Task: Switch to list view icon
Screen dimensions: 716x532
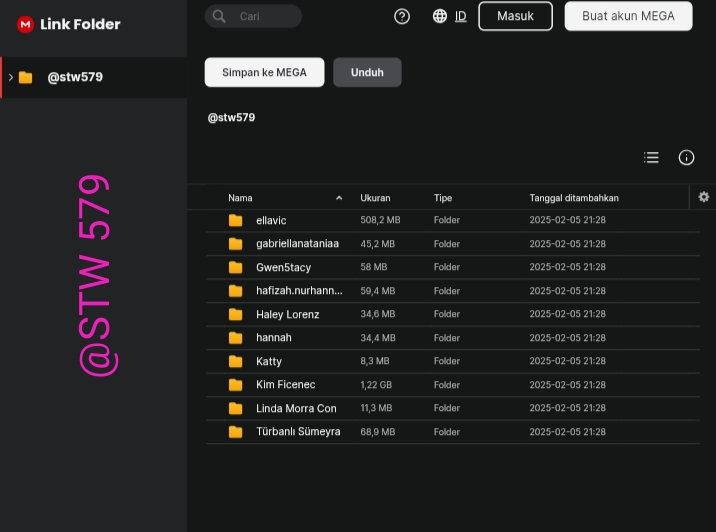Action: tap(651, 158)
